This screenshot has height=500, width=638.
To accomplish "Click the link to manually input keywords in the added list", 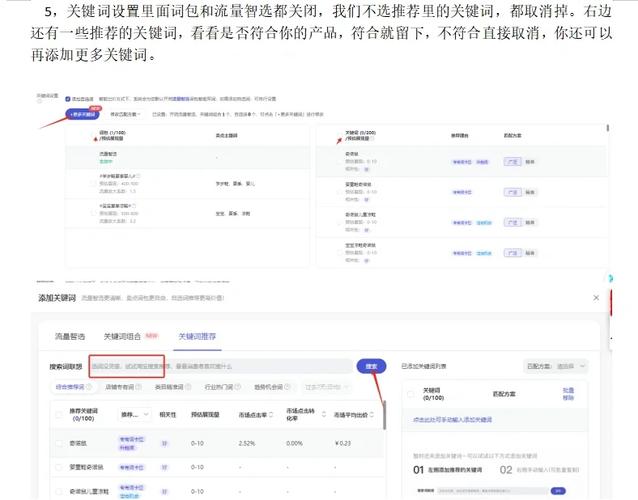I will tap(452, 419).
